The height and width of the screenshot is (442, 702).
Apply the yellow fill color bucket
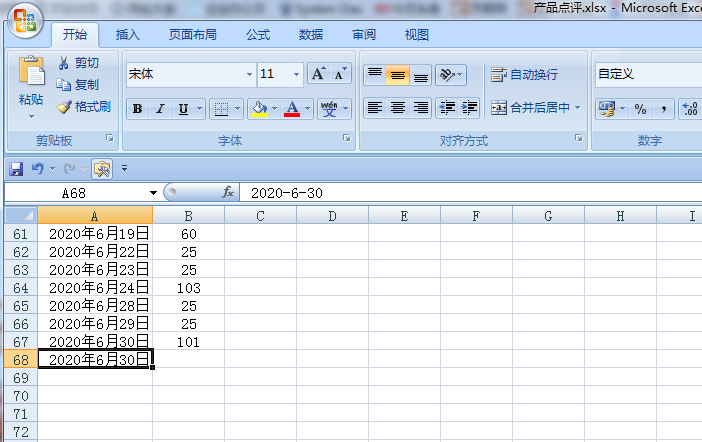(260, 108)
